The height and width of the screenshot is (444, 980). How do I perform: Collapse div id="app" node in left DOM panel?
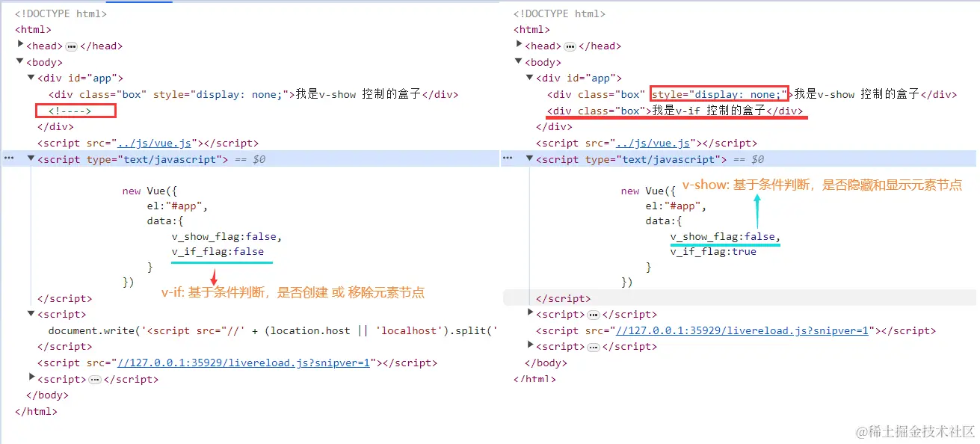click(31, 78)
